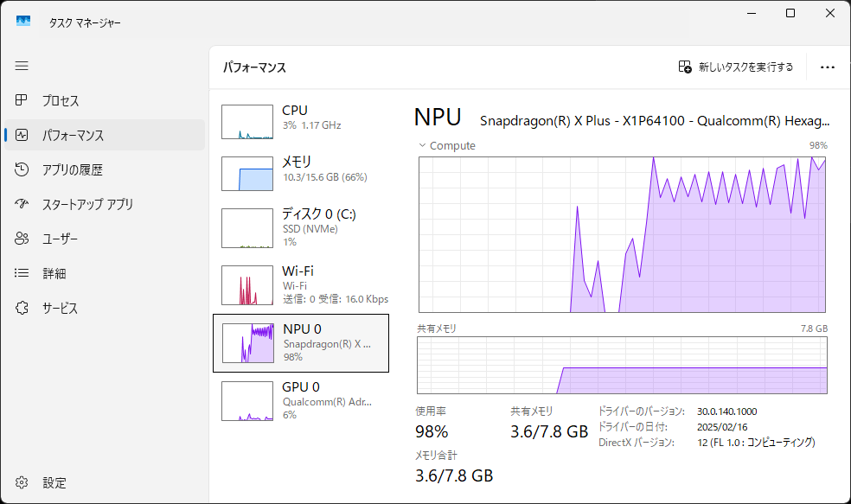Click the hamburger navigation menu icon
851x504 pixels.
pyautogui.click(x=22, y=66)
